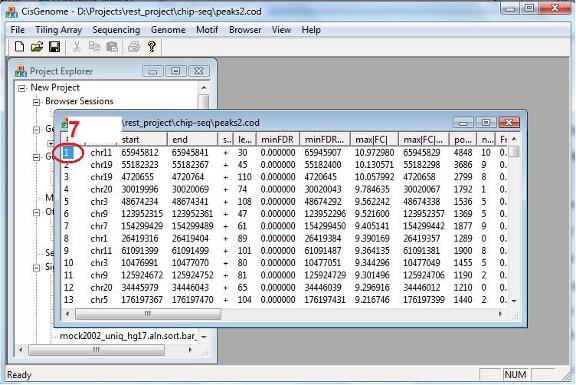Click the peaks table horizontal scrollbar thumb
This screenshot has width=576, height=385.
[x=148, y=314]
